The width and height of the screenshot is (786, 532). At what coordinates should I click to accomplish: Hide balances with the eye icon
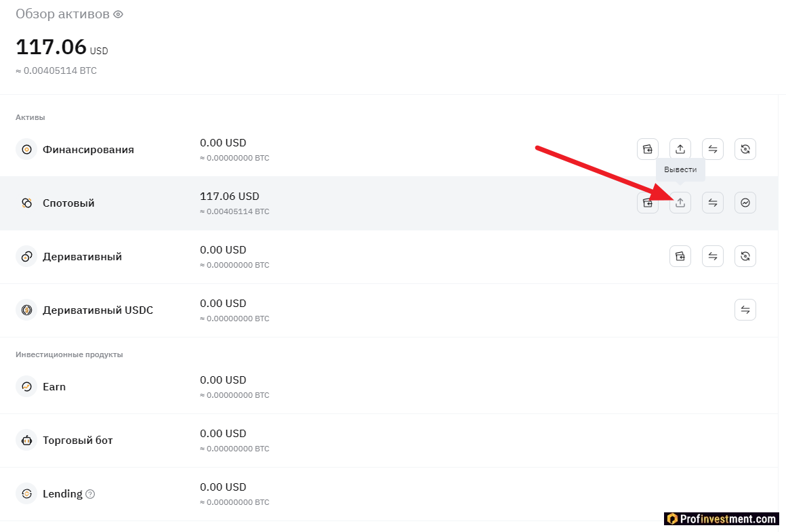[118, 14]
